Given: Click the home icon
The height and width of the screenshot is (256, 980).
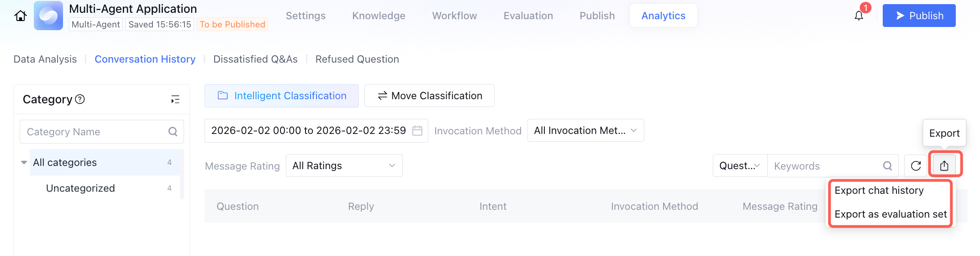Looking at the screenshot, I should pos(21,16).
